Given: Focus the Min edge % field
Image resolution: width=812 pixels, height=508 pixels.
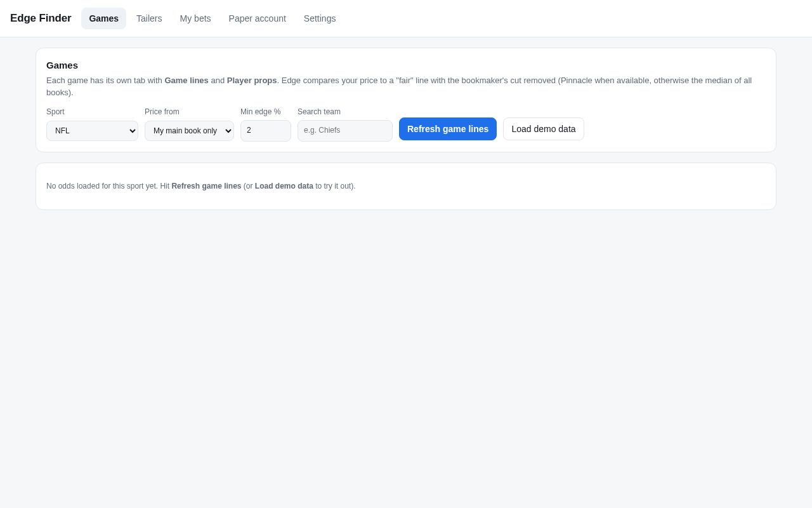Looking at the screenshot, I should coord(266,131).
